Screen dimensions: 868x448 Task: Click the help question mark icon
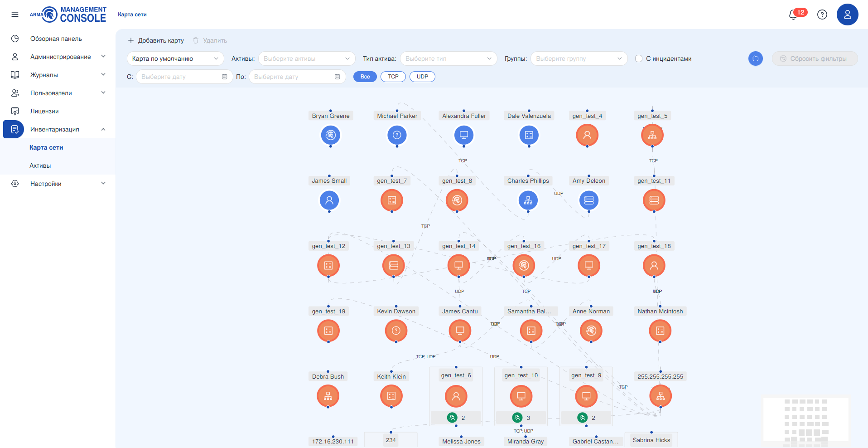pos(822,15)
